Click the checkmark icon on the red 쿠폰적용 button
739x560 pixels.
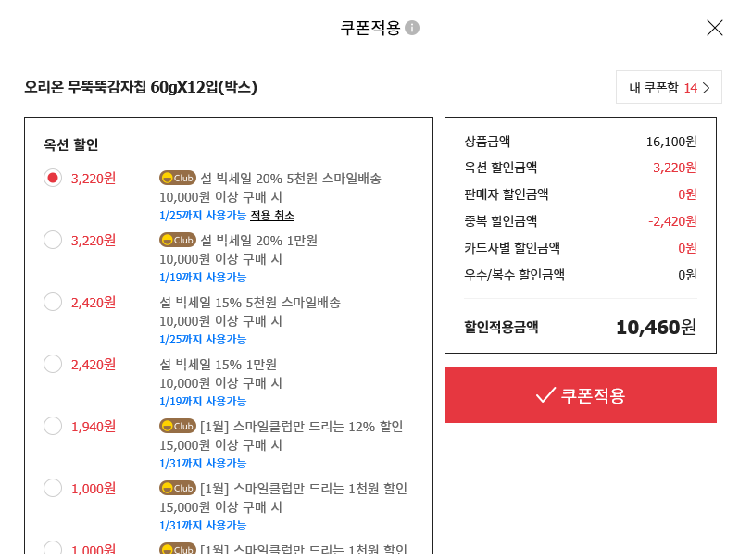(545, 395)
